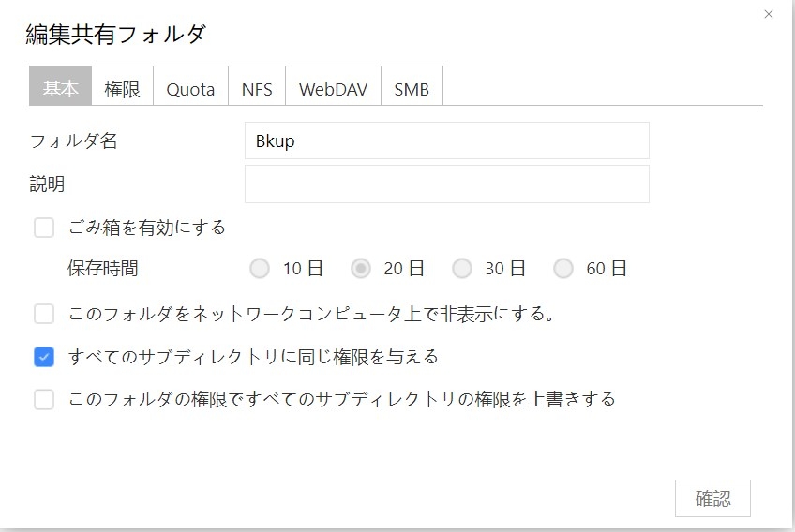
Task: Switch to the 権限 tab
Action: pos(122,89)
